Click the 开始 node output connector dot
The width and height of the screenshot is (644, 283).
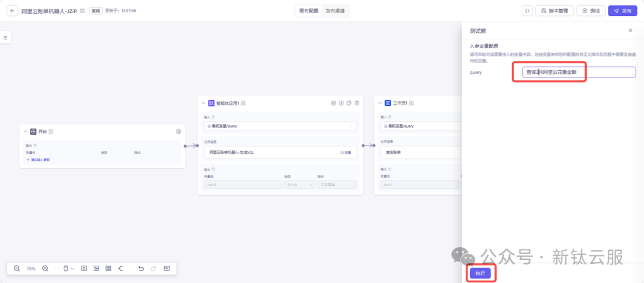click(185, 145)
